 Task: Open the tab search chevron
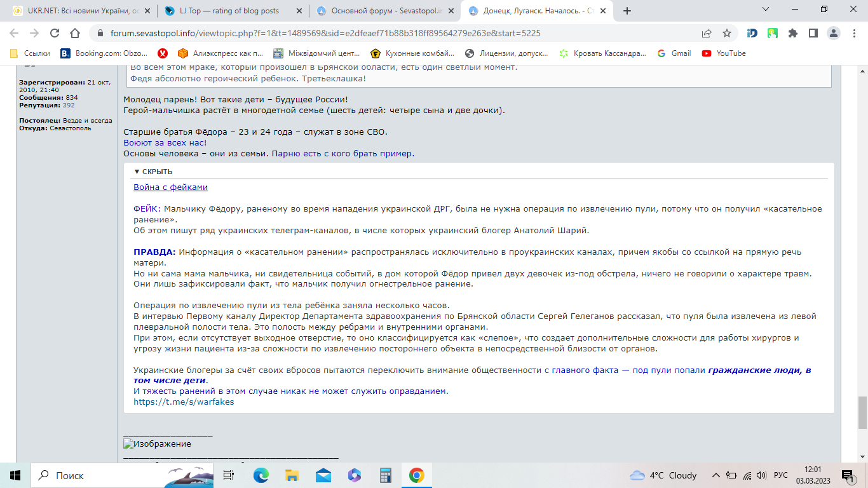click(764, 9)
